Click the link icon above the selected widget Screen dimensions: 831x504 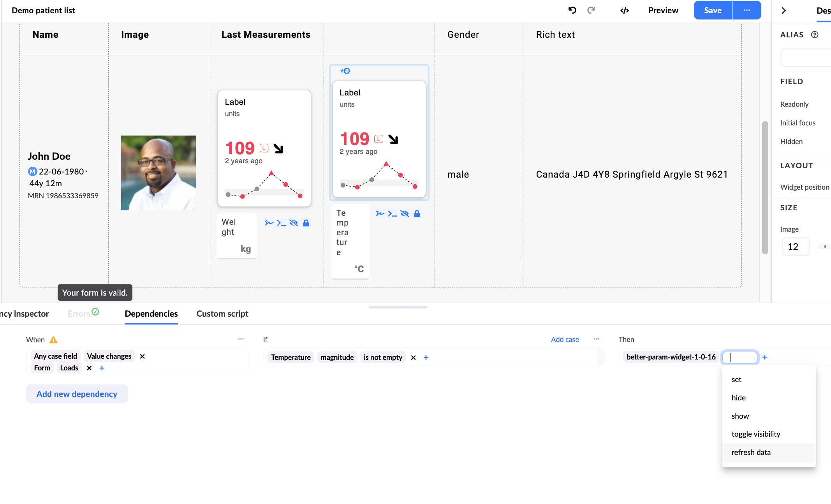click(345, 71)
